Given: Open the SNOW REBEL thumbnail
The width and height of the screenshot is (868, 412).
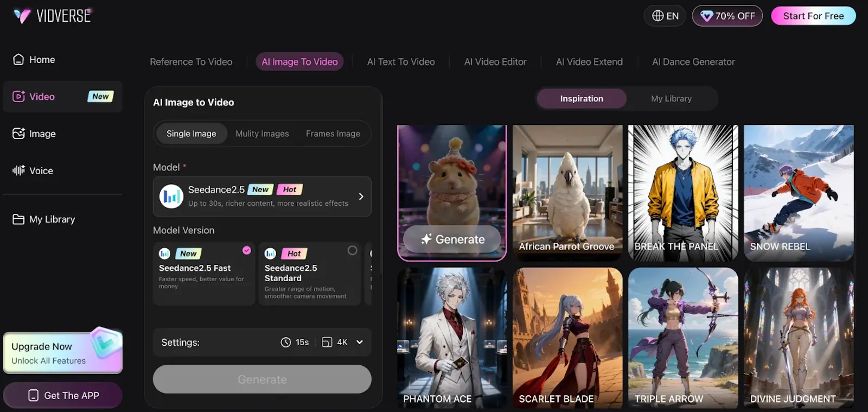Looking at the screenshot, I should [799, 193].
